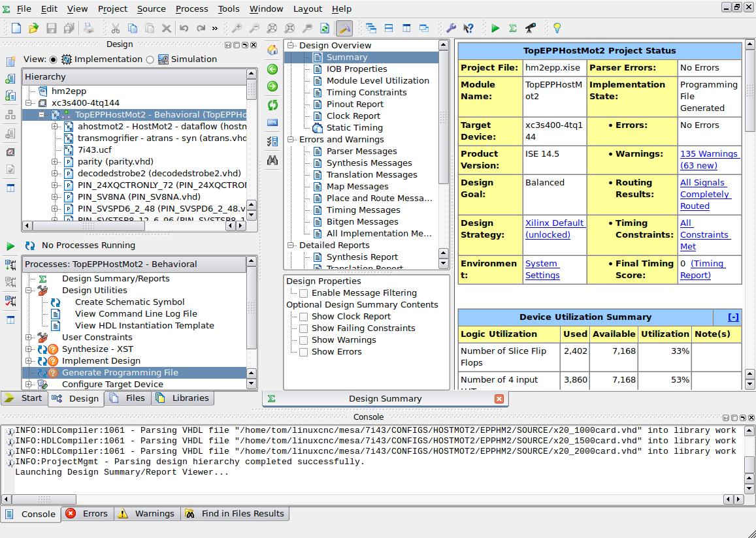The height and width of the screenshot is (538, 756).
Task: Open the Process menu
Action: [191, 8]
